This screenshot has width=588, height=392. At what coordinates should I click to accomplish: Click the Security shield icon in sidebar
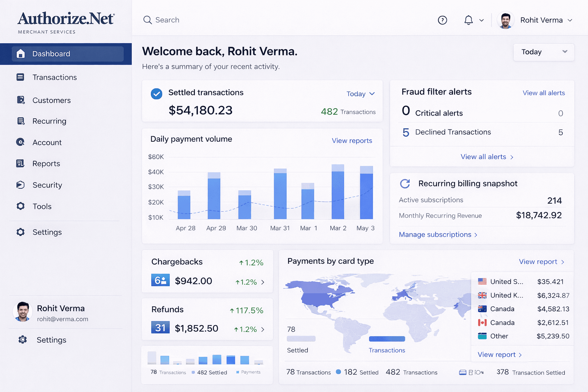click(x=21, y=185)
